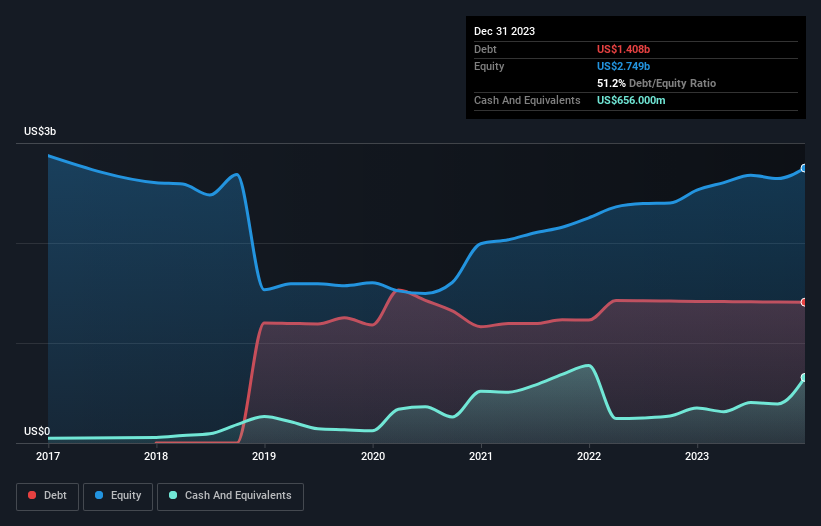
Task: Click the US$3b y-axis label
Action: (x=40, y=131)
